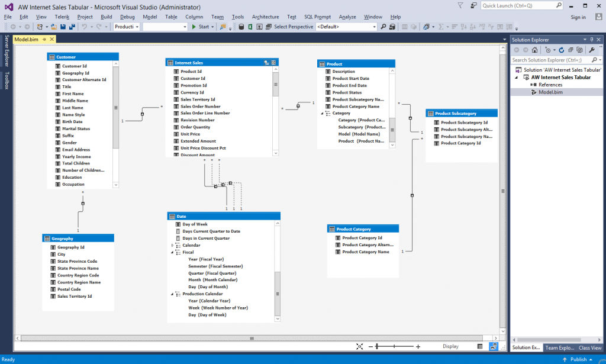606x364 pixels.
Task: Select the Yearly Income column in Customer
Action: 76,156
